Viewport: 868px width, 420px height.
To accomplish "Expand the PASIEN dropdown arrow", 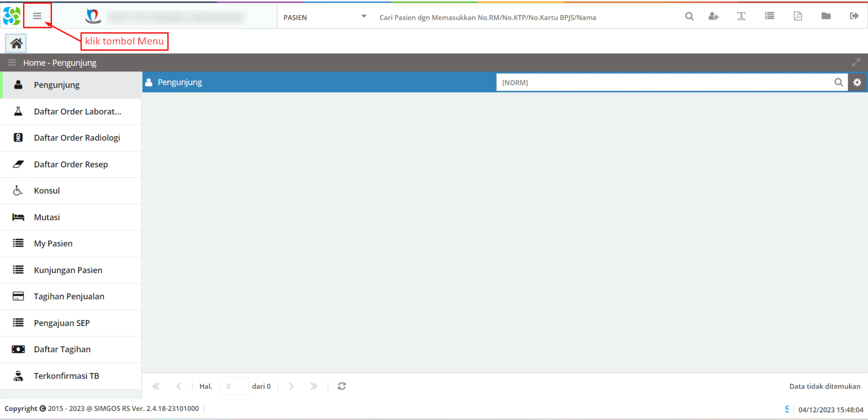I will (363, 16).
